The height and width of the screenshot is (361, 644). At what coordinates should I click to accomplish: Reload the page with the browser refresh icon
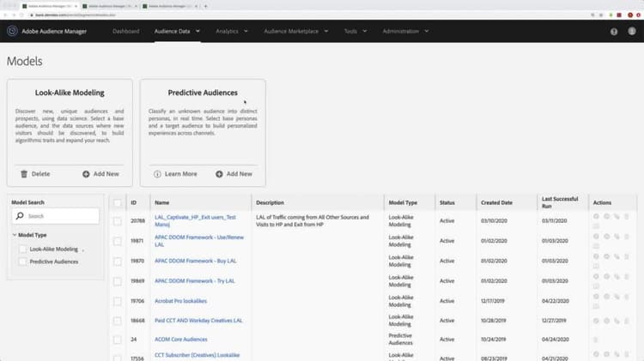click(21, 15)
